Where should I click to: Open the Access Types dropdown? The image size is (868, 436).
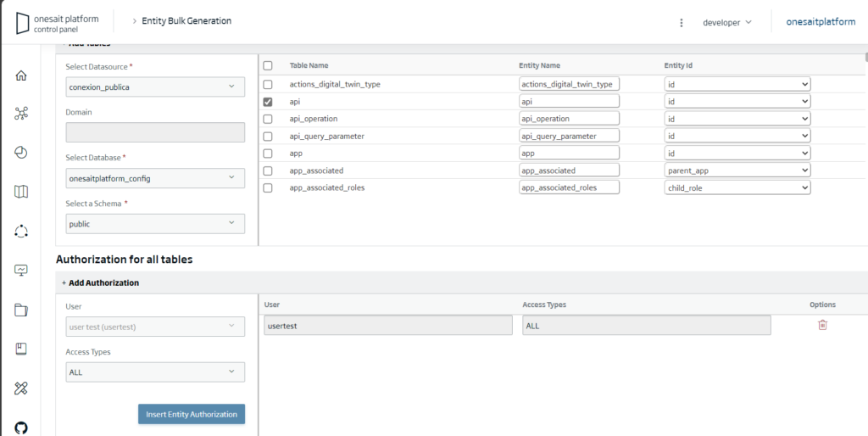pyautogui.click(x=155, y=372)
